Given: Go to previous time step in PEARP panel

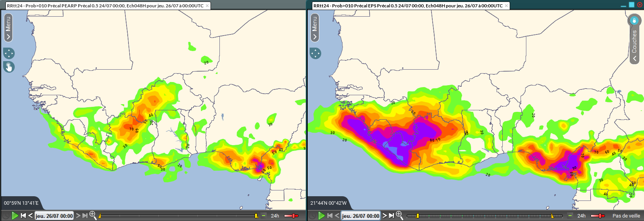Looking at the screenshot, I should coord(30,216).
